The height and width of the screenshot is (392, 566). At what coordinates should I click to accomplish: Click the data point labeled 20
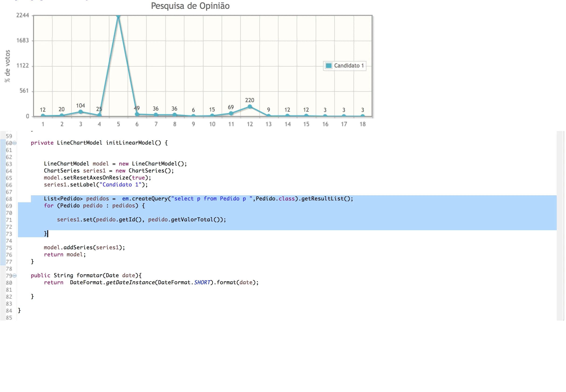coord(62,115)
